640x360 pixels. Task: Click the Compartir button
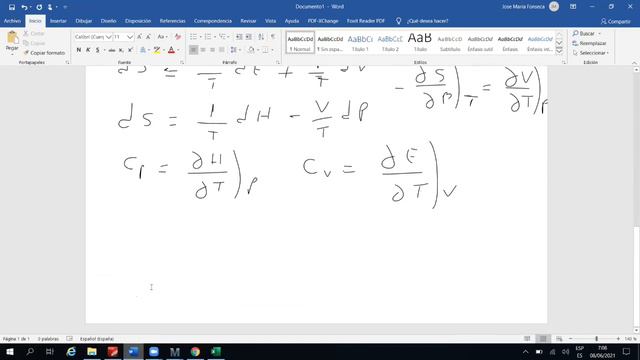[616, 21]
